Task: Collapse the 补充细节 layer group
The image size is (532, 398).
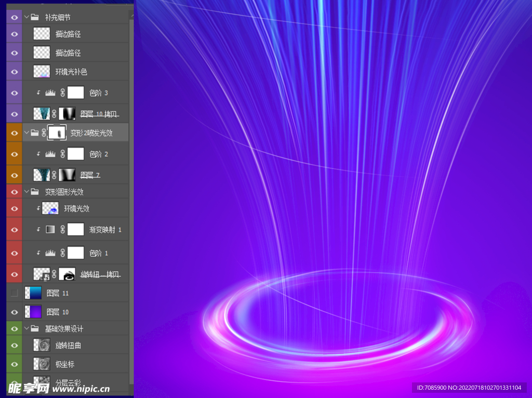Action: click(26, 17)
